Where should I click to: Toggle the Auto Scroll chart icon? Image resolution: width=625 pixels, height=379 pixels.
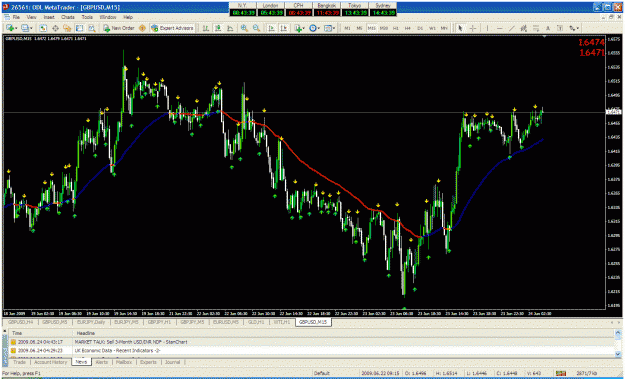click(271, 28)
